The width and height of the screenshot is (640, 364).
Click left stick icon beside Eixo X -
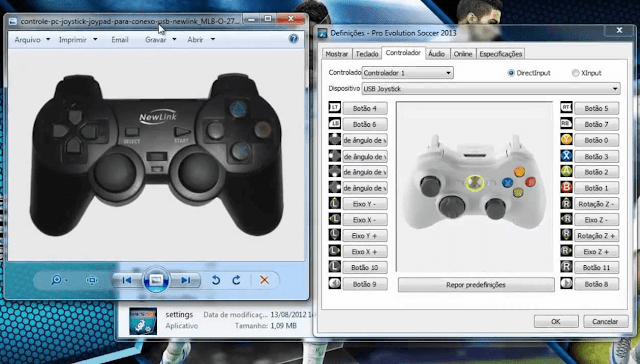click(335, 219)
